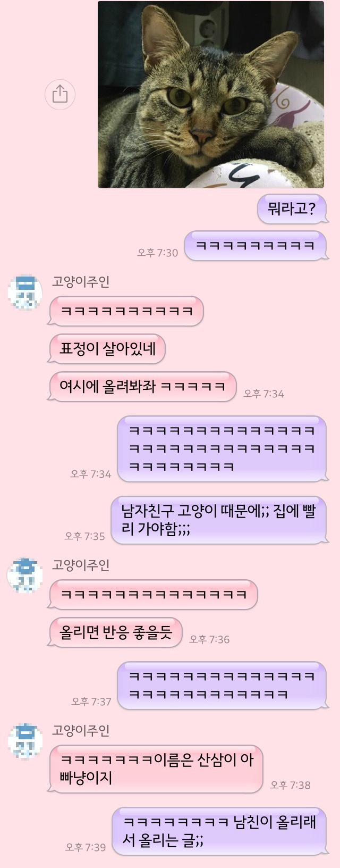This screenshot has width=340, height=868.
Task: Select the three-line ㅋㅋㅋ purple bubble at 7:34
Action: tap(222, 449)
